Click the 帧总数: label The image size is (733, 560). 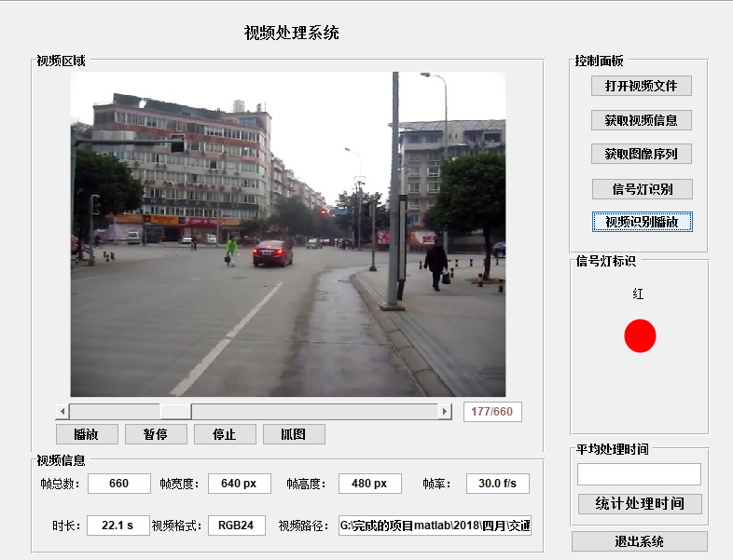(60, 484)
